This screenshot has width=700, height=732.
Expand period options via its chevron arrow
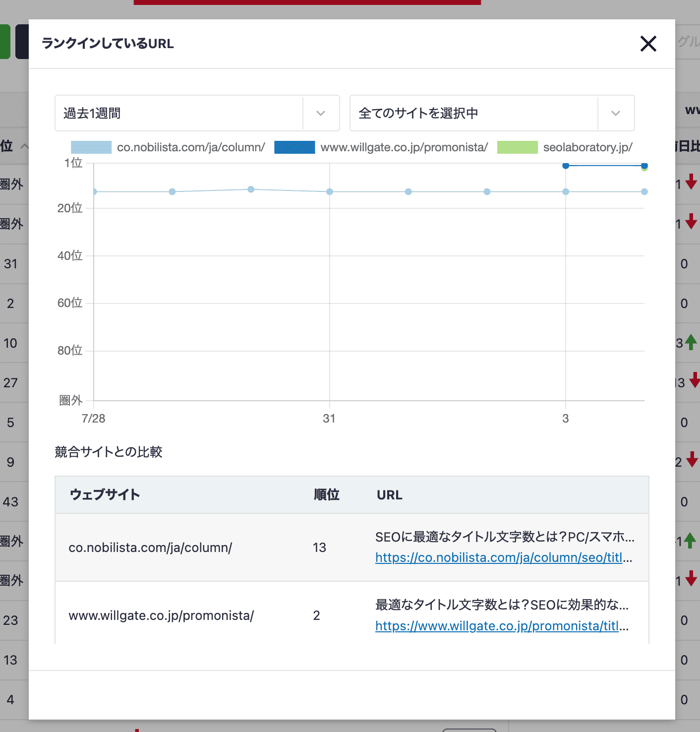pyautogui.click(x=321, y=113)
